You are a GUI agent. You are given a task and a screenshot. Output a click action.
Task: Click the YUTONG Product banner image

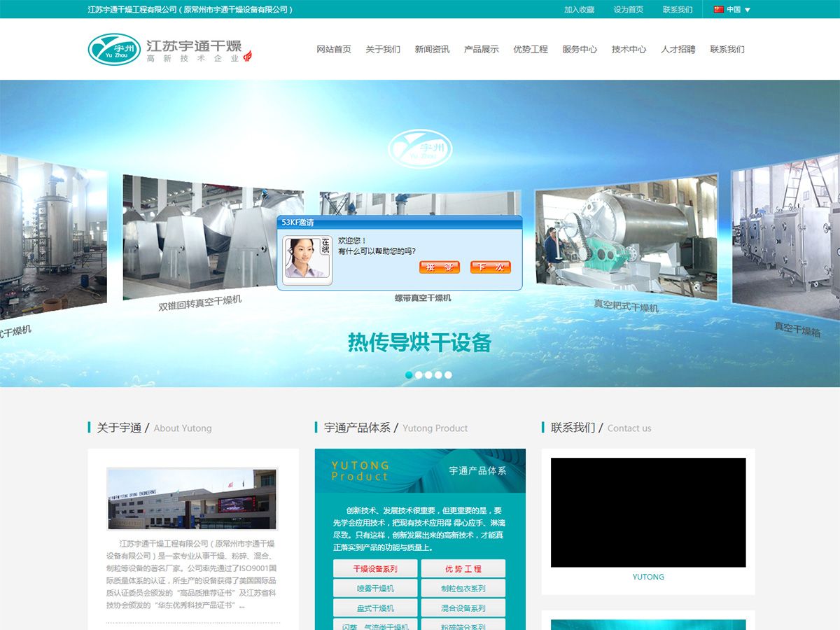[x=420, y=471]
